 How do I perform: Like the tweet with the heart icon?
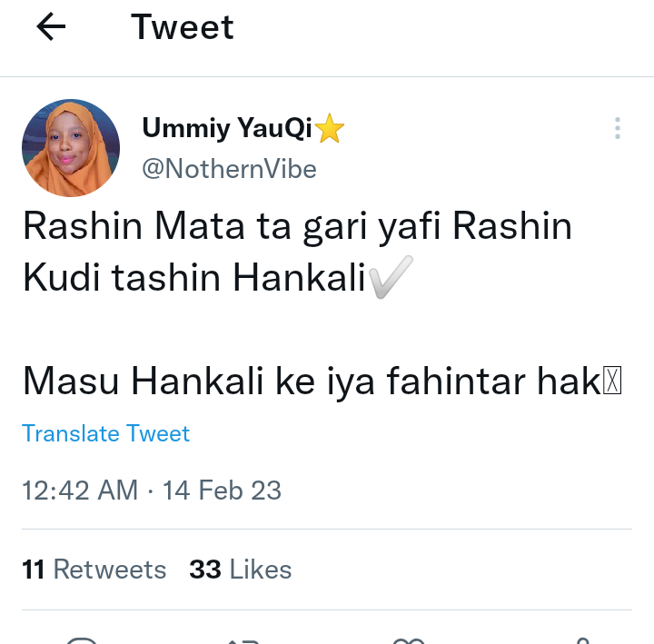click(x=409, y=639)
